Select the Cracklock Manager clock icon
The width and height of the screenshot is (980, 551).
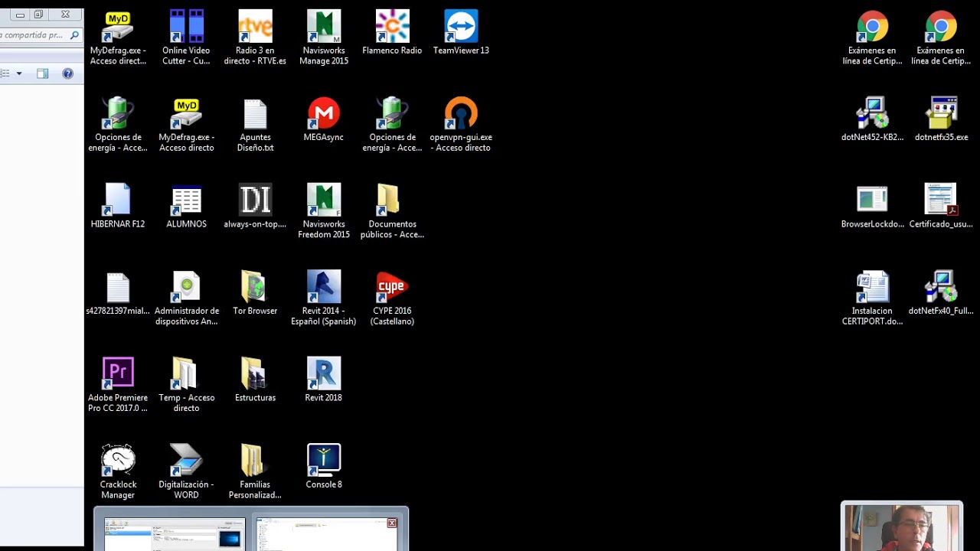coord(118,472)
